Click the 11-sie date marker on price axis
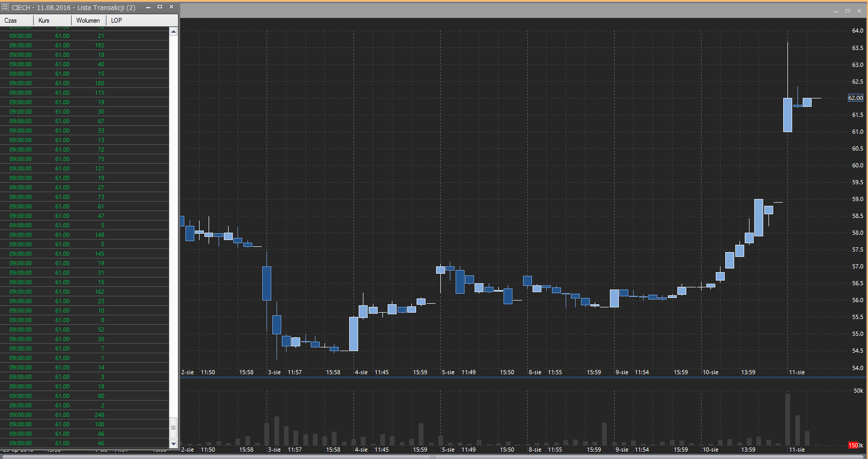 click(x=796, y=372)
